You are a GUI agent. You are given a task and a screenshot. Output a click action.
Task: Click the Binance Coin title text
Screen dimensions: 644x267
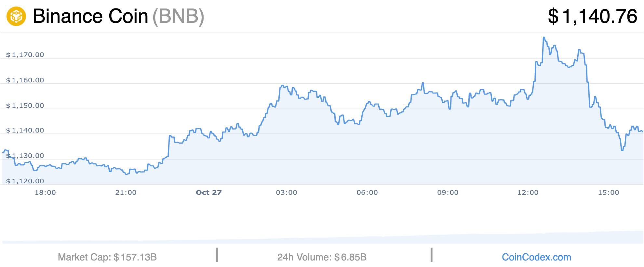pyautogui.click(x=90, y=16)
